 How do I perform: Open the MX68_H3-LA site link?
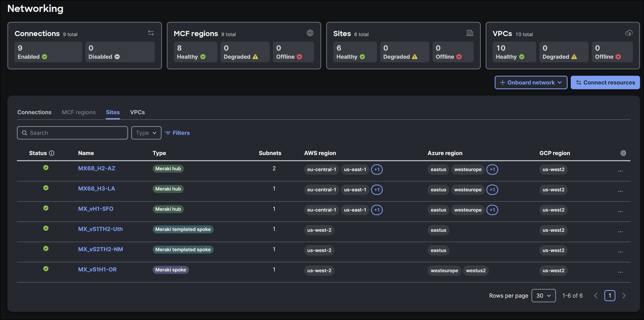[96, 189]
